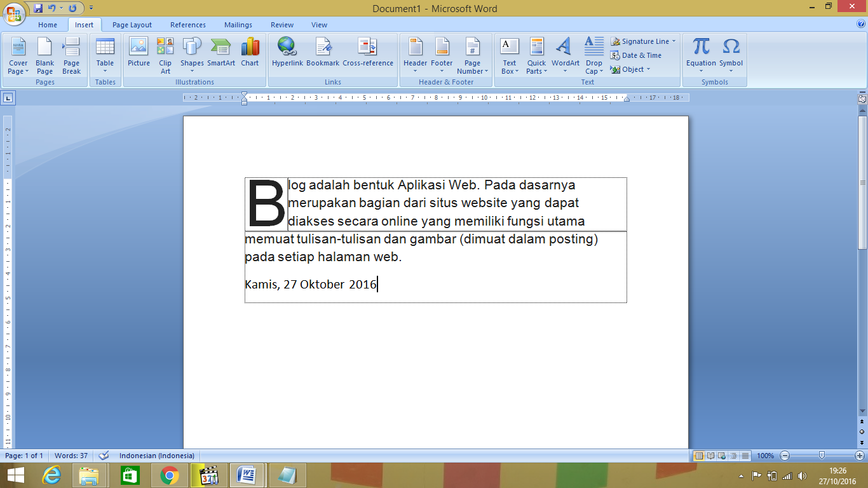Screen dimensions: 868x488
Task: Switch to Print Layout view
Action: (x=699, y=456)
